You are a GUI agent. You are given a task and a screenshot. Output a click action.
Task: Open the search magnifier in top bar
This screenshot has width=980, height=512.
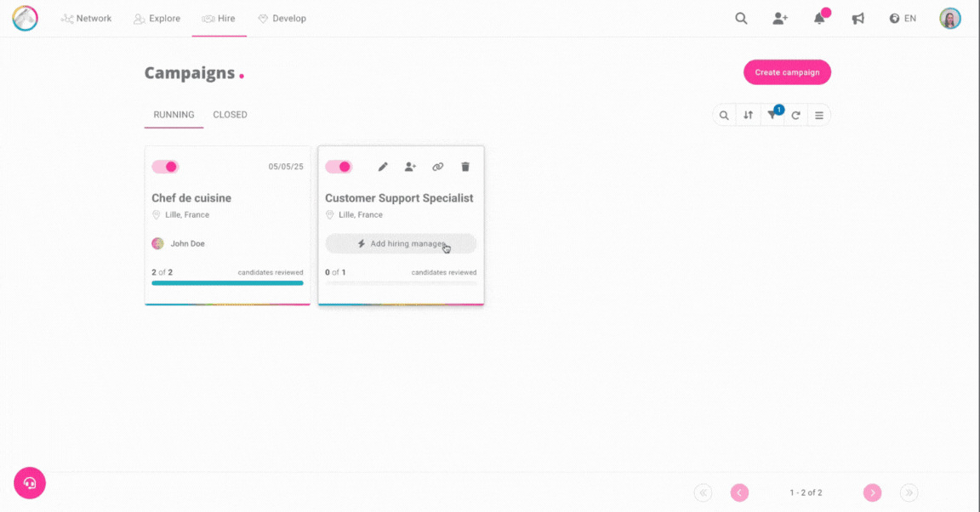pos(741,19)
